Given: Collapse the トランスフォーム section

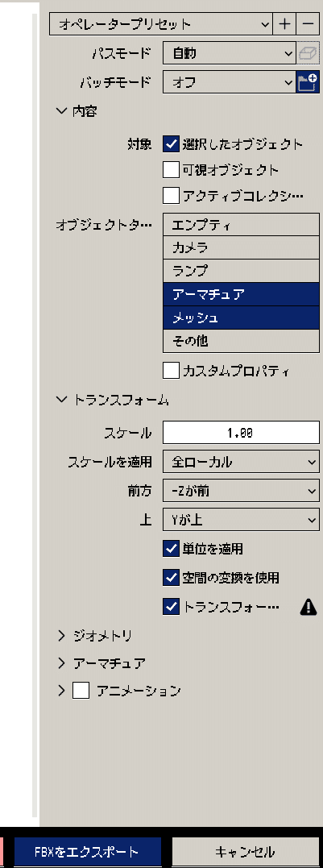Looking at the screenshot, I should coord(113,401).
